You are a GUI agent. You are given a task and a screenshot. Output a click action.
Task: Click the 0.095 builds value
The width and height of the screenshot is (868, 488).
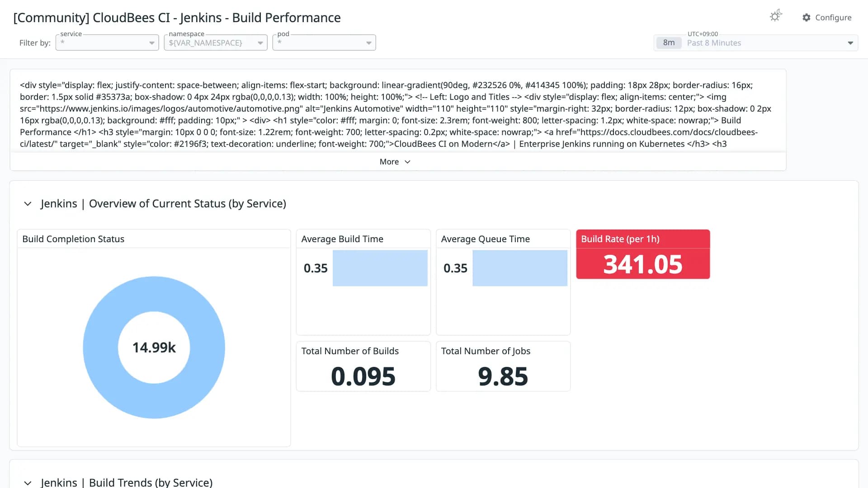click(x=363, y=376)
